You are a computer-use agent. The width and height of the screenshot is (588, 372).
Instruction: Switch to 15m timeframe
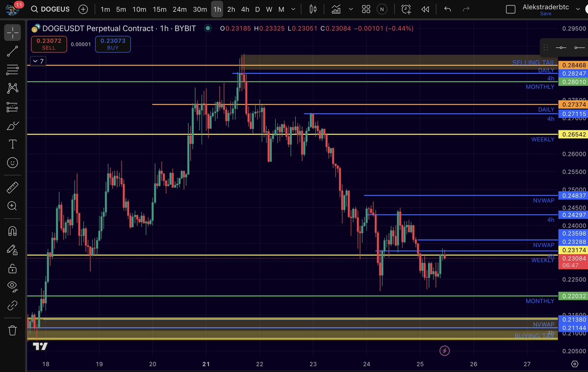pos(159,9)
